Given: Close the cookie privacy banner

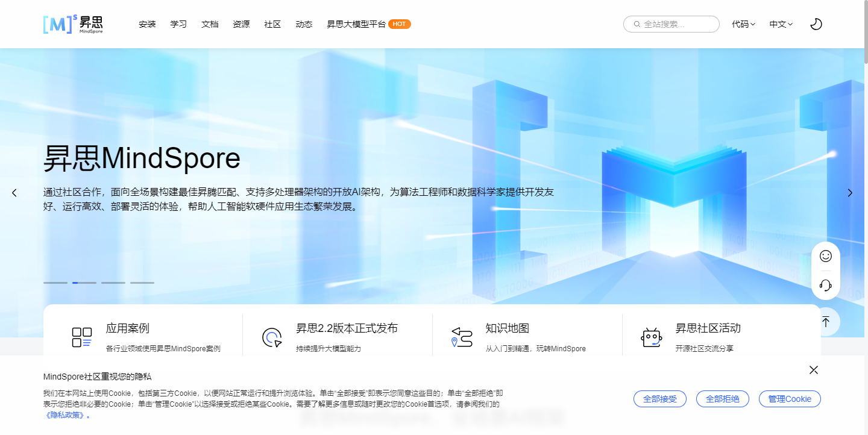Looking at the screenshot, I should [x=814, y=370].
